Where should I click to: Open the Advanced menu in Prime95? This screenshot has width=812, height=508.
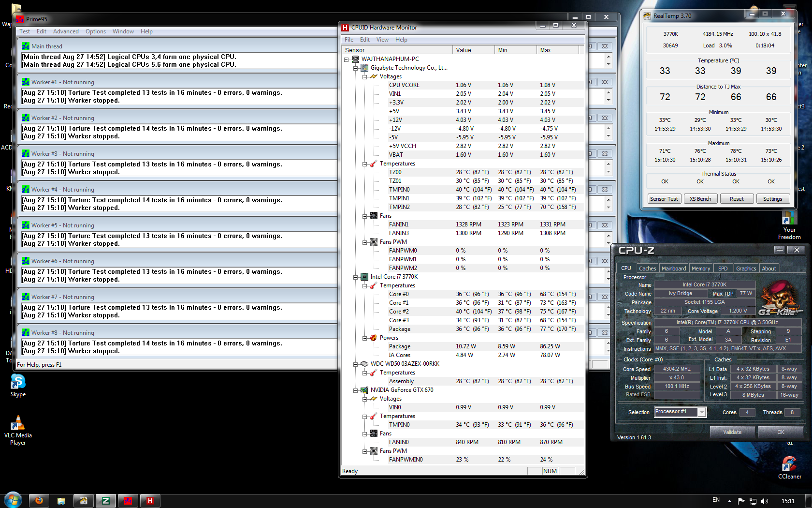point(66,31)
